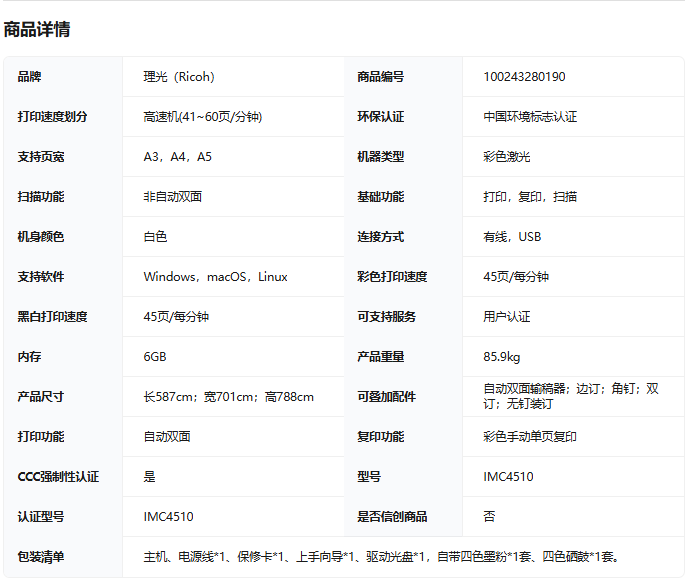Select the 打印速度划分 label

pos(52,117)
